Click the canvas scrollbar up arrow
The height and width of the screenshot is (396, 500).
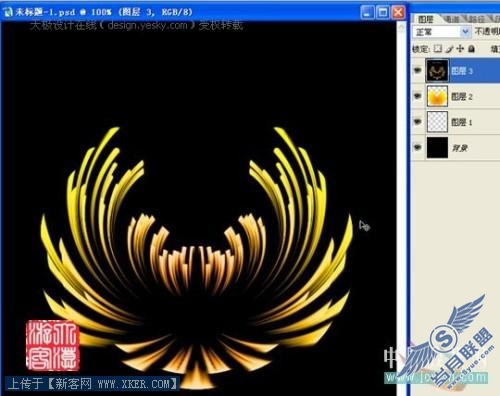tap(402, 28)
